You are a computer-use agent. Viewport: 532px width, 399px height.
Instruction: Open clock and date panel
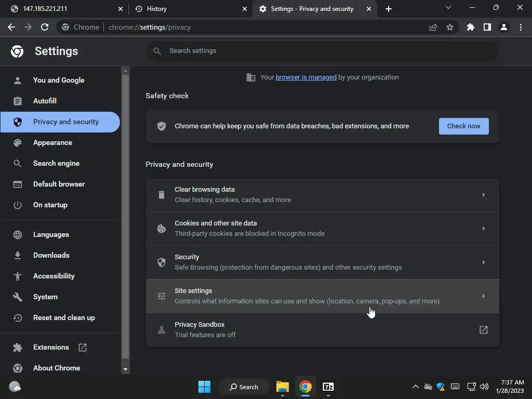(x=510, y=387)
